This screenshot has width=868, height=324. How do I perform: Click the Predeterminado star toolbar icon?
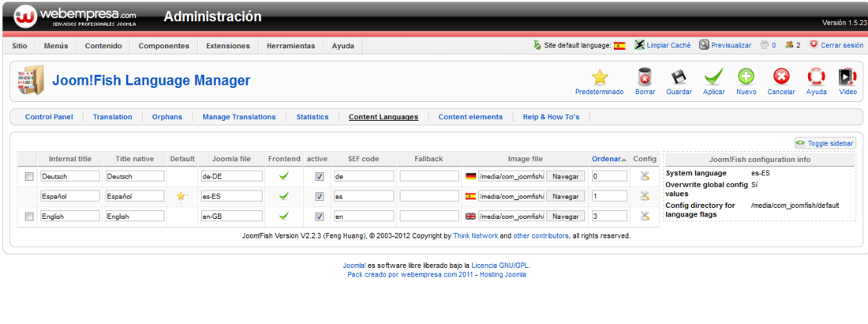coord(600,77)
